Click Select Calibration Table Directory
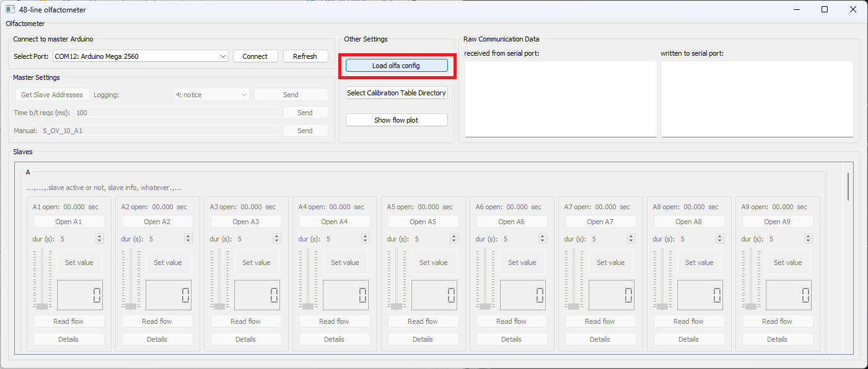The height and width of the screenshot is (369, 868). [397, 93]
